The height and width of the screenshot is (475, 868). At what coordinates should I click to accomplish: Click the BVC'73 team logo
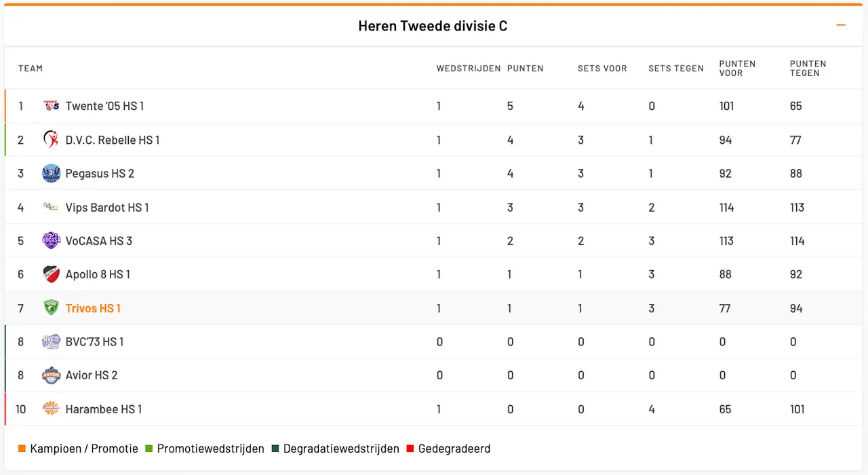tap(52, 341)
